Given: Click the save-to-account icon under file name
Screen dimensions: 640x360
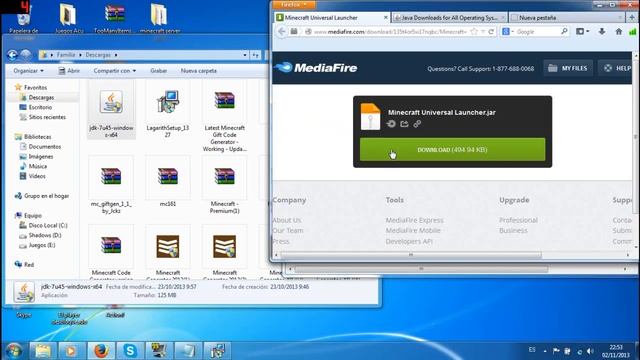Looking at the screenshot, I should click(391, 124).
